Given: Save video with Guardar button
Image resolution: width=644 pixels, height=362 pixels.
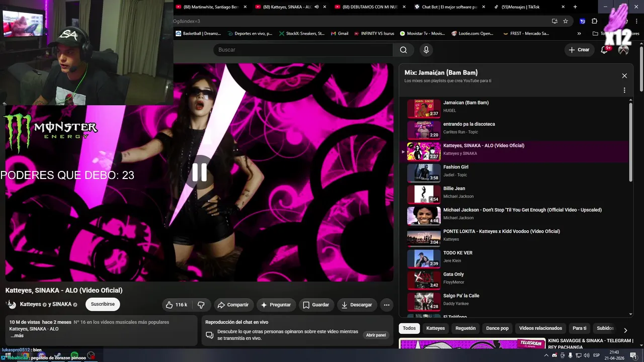Looking at the screenshot, I should tap(316, 305).
